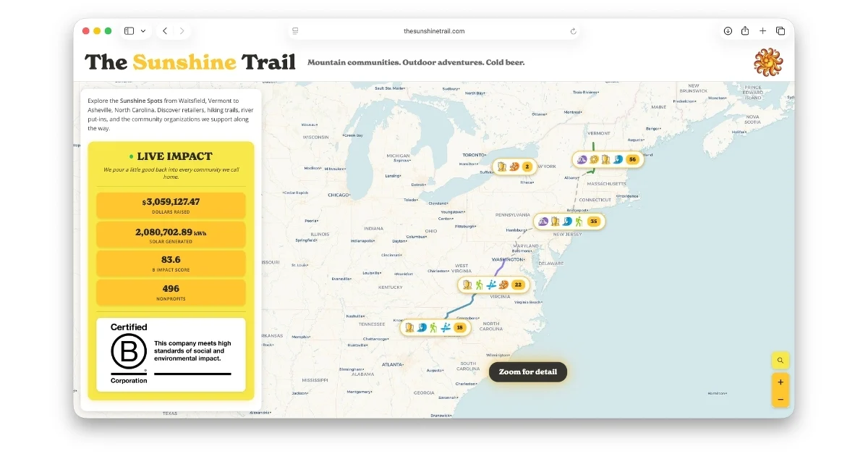Show the tab overview
Screen dimensions: 868x454
click(x=780, y=31)
